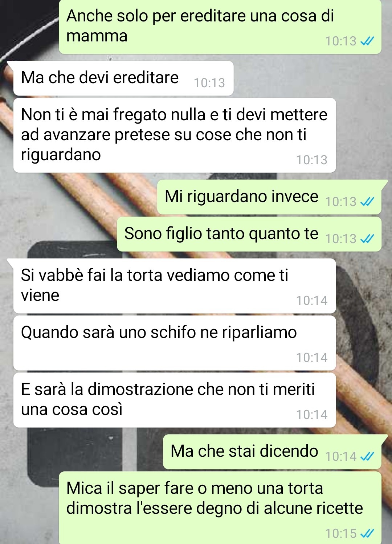Tap 10:14 timestamp on 'E sarà la dimostrazione'
The image size is (392, 544).
click(x=312, y=415)
